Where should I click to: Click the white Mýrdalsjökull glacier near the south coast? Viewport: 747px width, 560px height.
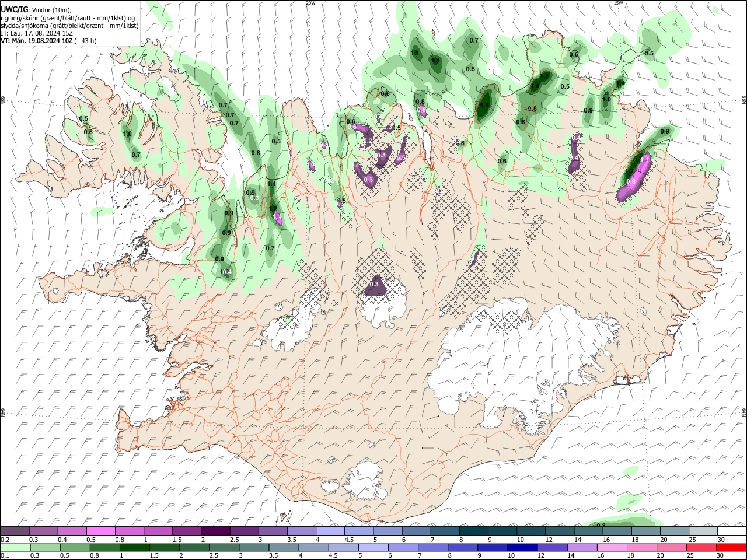coord(365,481)
